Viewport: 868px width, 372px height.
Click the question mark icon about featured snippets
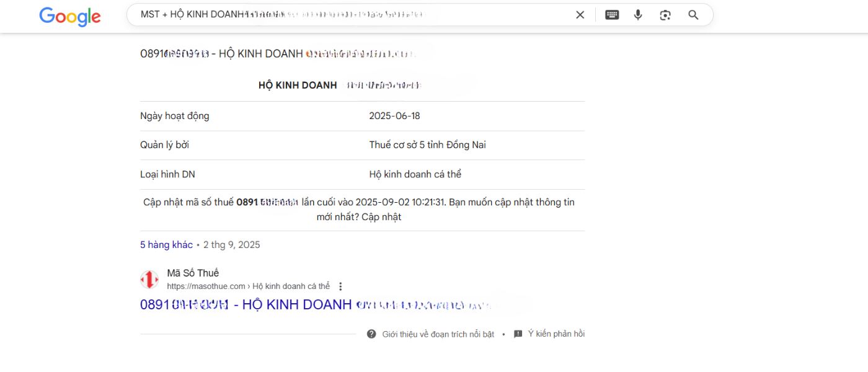371,334
